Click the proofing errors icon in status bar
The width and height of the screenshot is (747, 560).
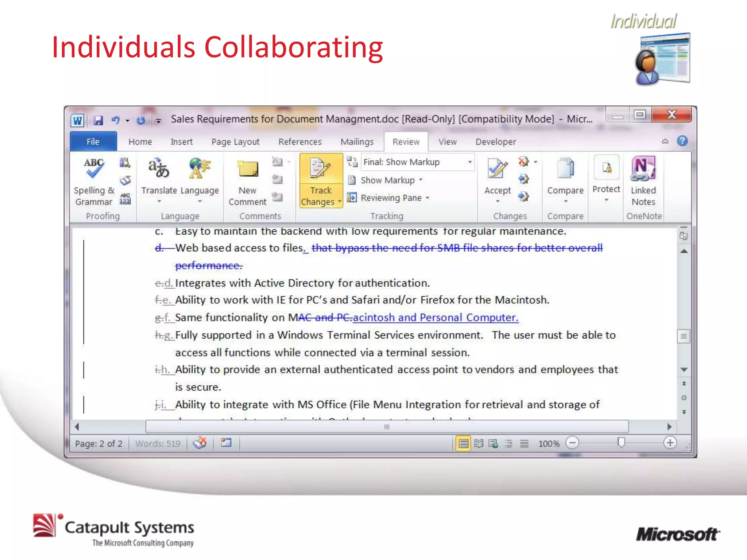(x=200, y=443)
